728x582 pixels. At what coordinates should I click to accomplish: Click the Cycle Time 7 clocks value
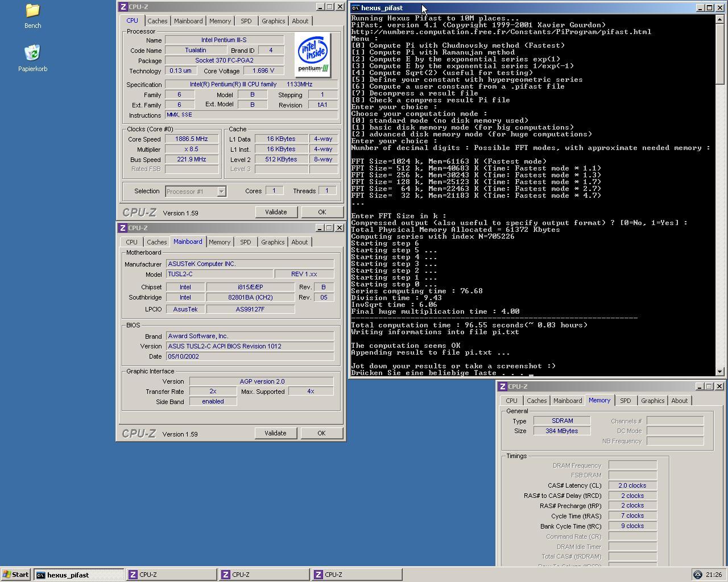632,516
